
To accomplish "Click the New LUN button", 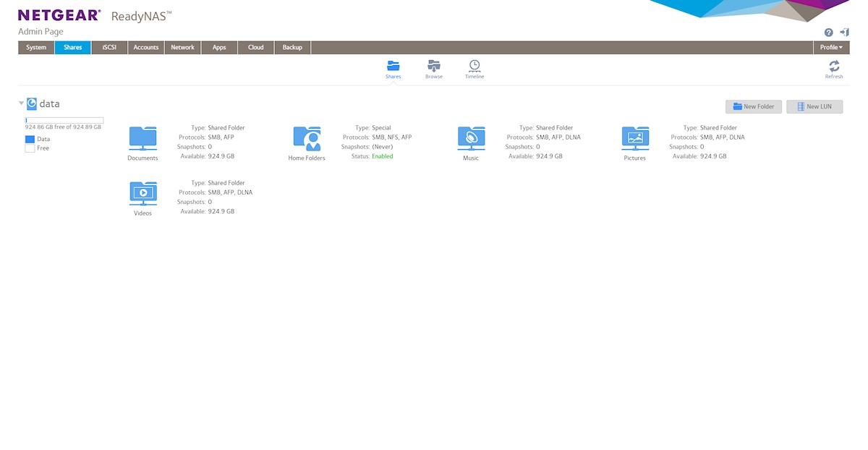I will click(814, 106).
